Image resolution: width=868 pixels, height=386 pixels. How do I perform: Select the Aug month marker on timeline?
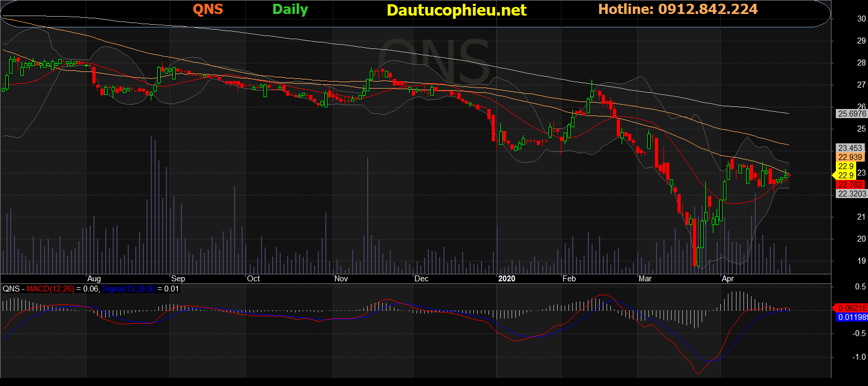pos(94,279)
